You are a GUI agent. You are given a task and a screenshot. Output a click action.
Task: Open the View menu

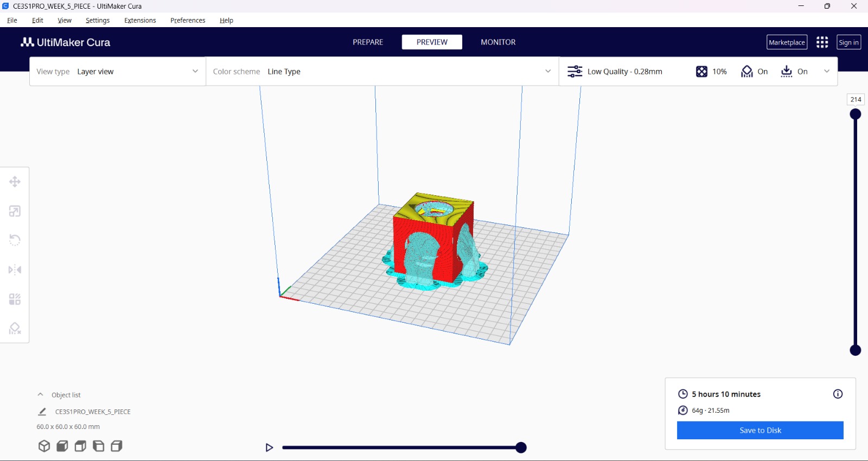coord(65,20)
